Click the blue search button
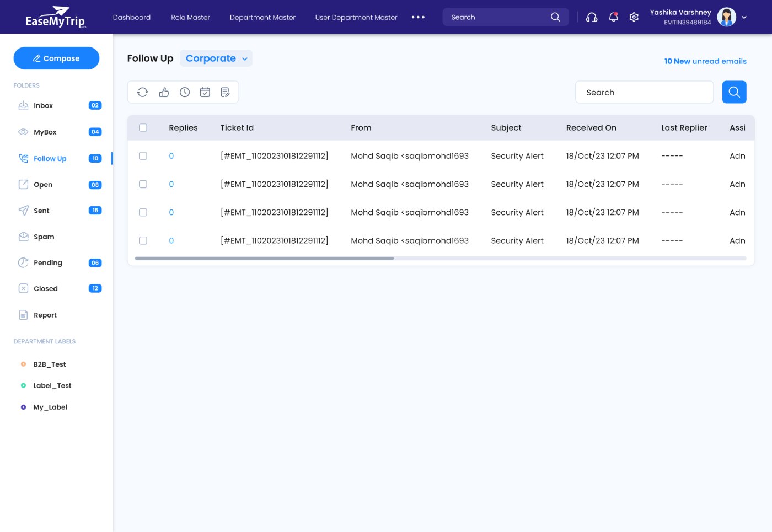 pyautogui.click(x=734, y=92)
